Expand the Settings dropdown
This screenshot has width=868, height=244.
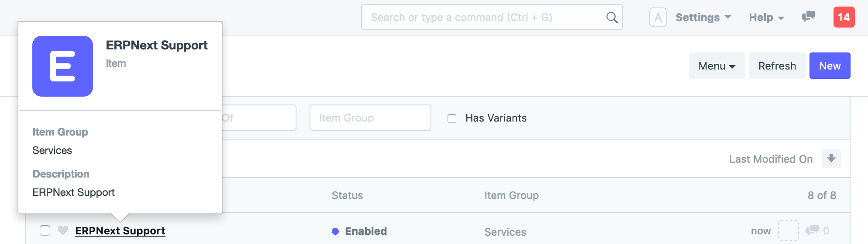pos(703,17)
